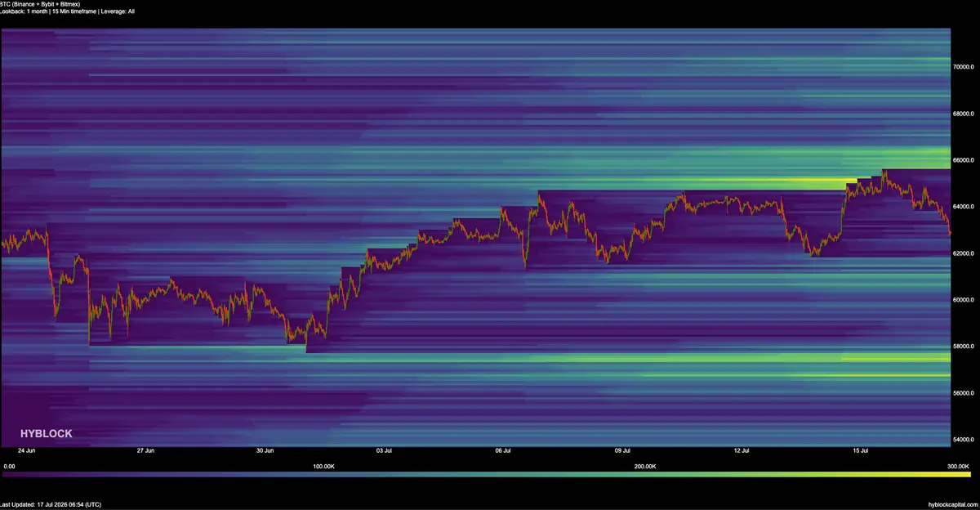Click the 100.00K color scale label
980x510 pixels.
(x=324, y=467)
